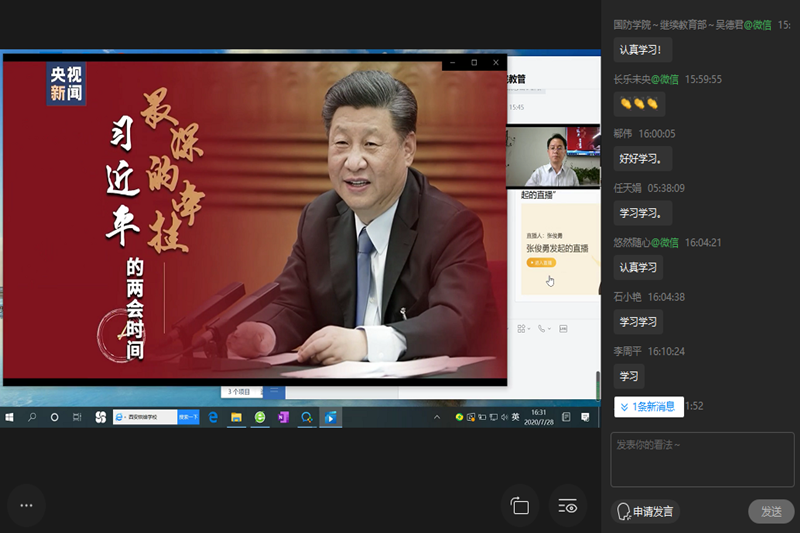Toggle the chat panel visibility eye icon

coord(568,506)
